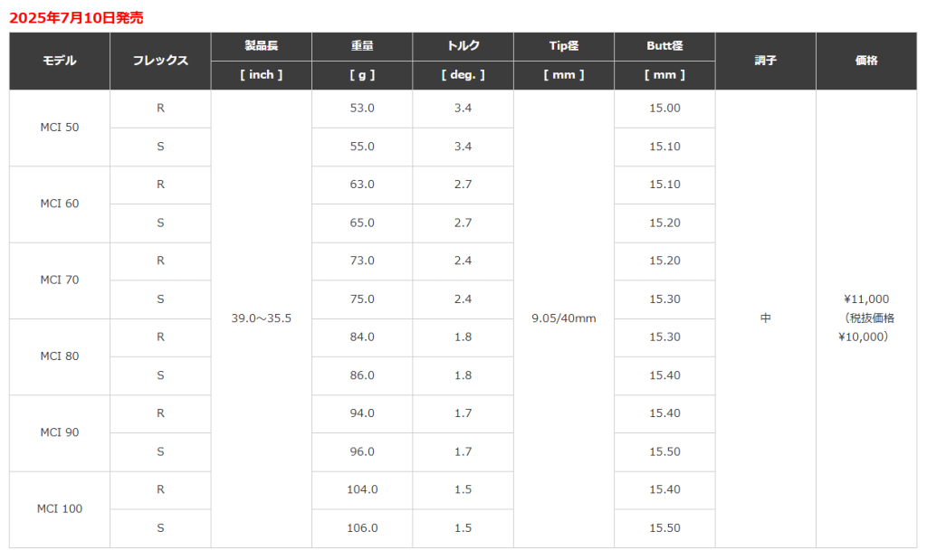This screenshot has width=927, height=560.
Task: Click the MCI 90 model cell
Action: (x=60, y=432)
